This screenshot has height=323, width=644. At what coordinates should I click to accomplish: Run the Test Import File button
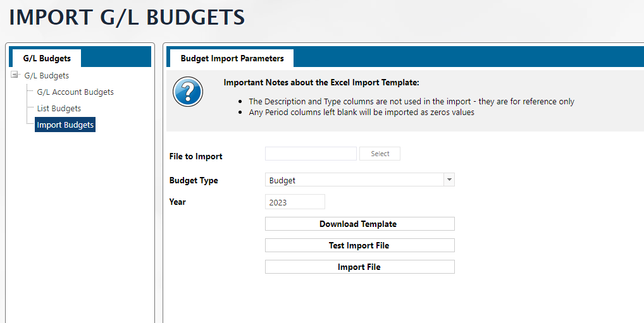[x=359, y=245]
